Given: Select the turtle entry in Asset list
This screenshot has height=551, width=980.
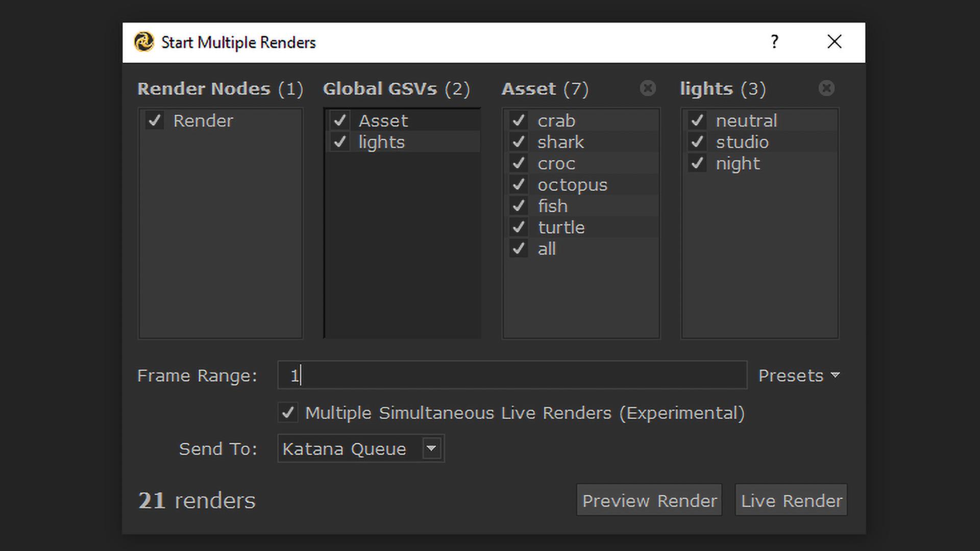Looking at the screenshot, I should 561,228.
